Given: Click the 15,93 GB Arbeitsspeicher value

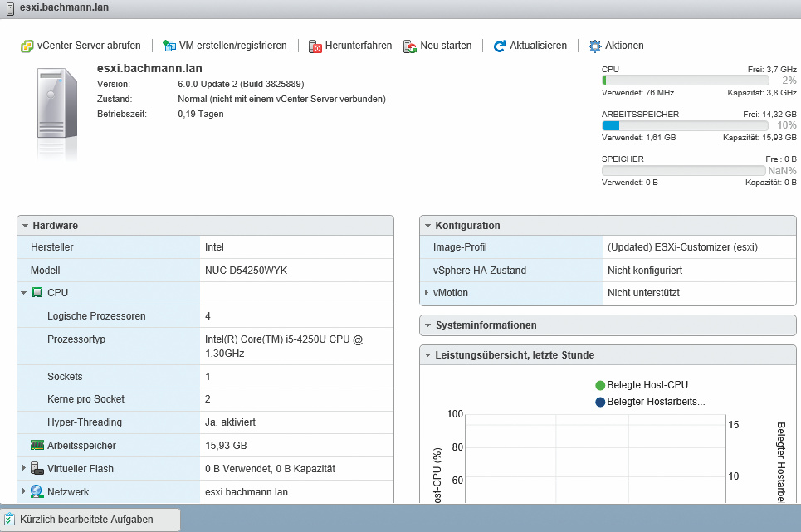Looking at the screenshot, I should tap(226, 446).
